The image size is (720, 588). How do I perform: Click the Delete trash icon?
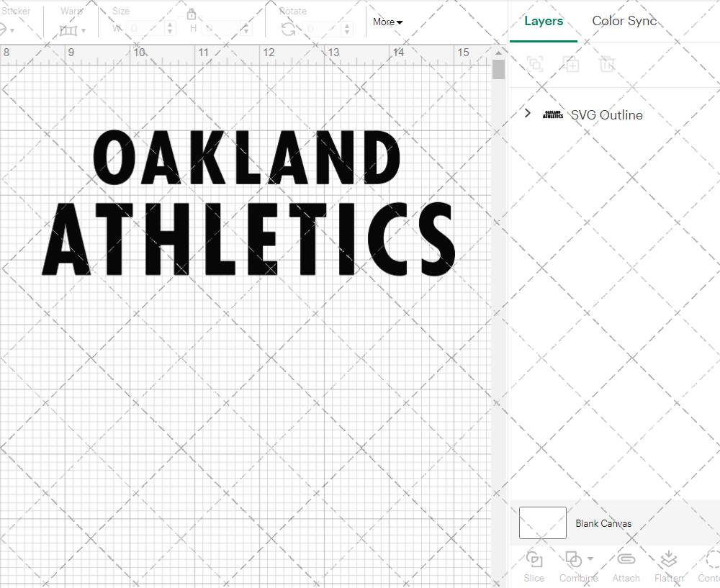pyautogui.click(x=607, y=64)
